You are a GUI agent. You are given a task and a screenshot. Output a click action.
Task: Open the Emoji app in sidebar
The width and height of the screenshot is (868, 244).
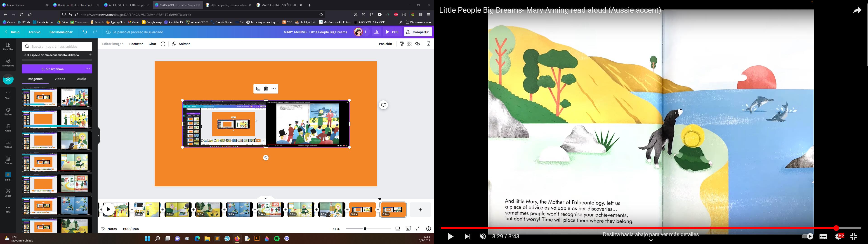tap(8, 177)
